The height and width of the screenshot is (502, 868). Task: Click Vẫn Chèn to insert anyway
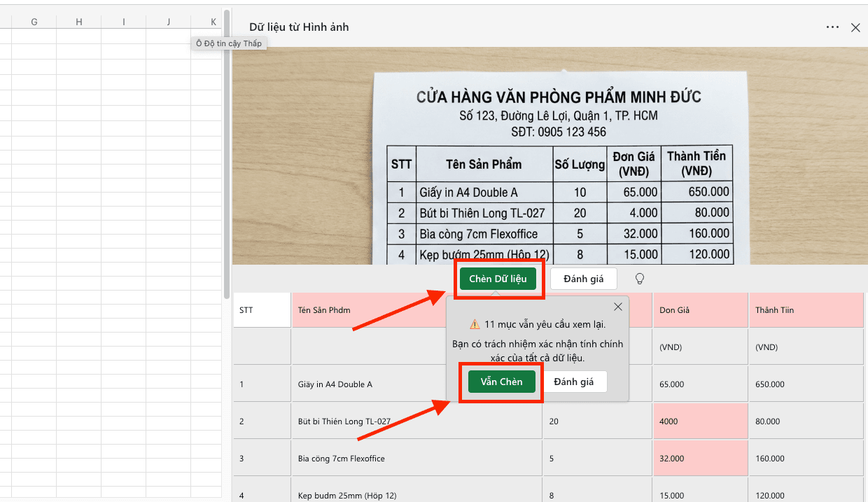501,382
